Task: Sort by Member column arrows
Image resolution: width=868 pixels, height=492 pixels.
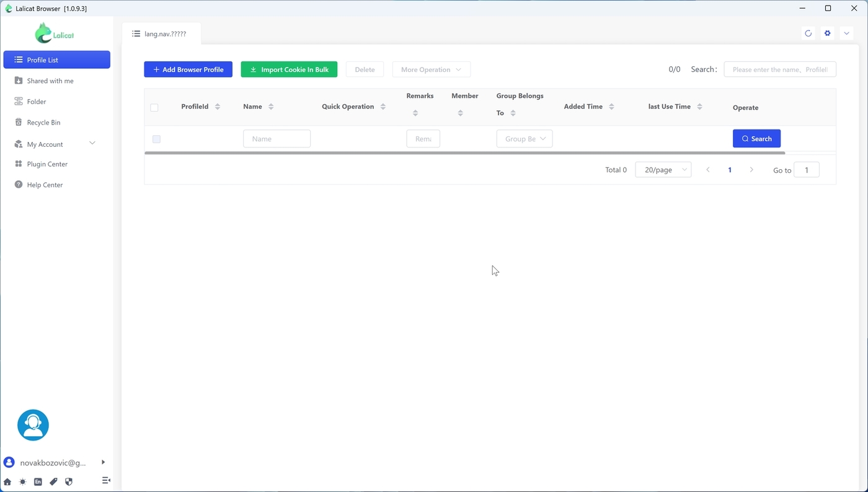Action: pyautogui.click(x=460, y=113)
